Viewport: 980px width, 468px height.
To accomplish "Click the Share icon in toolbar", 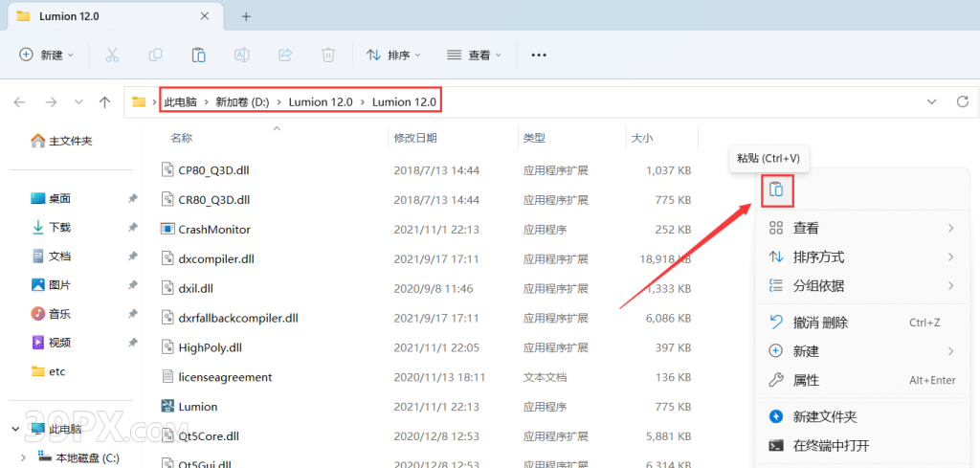I will point(285,55).
